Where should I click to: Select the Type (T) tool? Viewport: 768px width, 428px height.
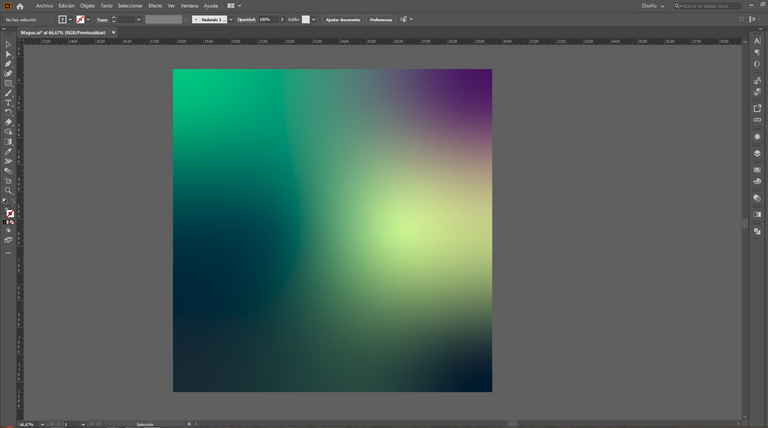[8, 103]
